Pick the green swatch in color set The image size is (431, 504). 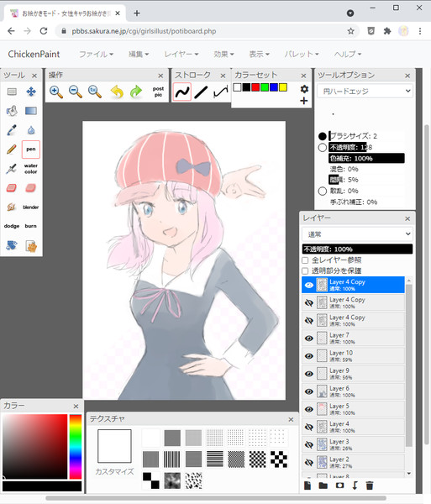(265, 87)
